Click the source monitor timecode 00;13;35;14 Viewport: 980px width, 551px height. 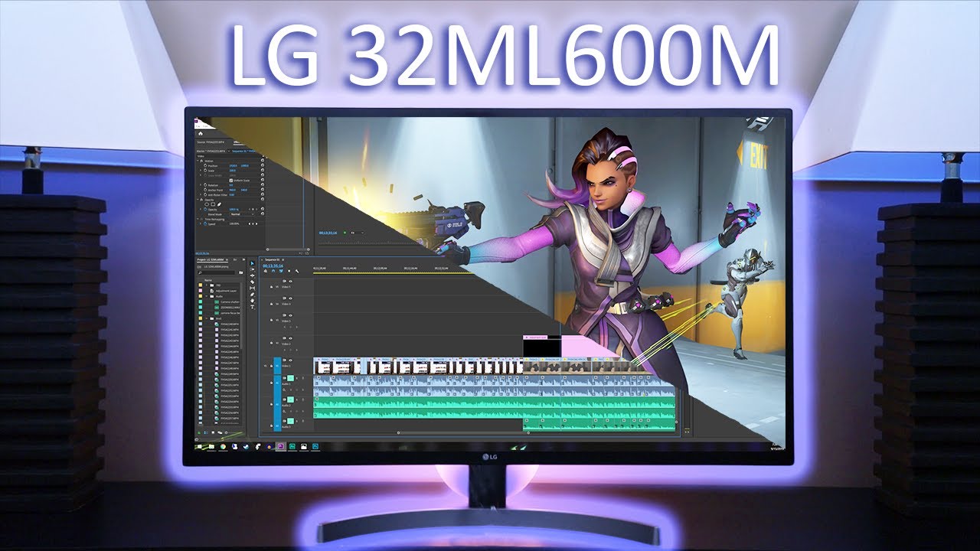pyautogui.click(x=328, y=232)
